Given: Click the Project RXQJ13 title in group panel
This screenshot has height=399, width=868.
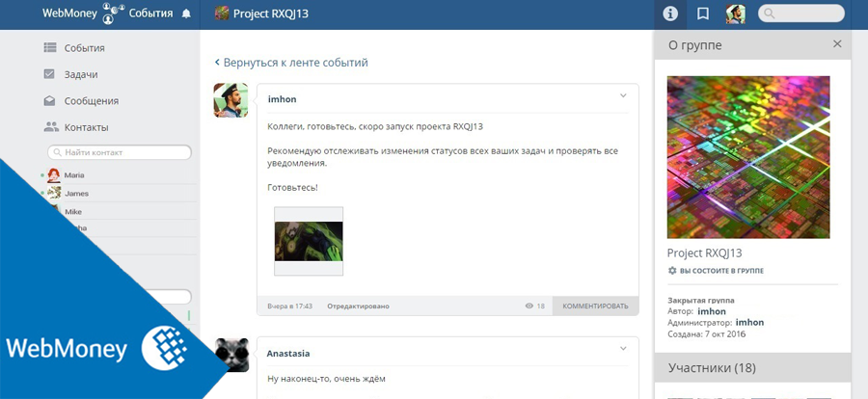Looking at the screenshot, I should pos(705,253).
